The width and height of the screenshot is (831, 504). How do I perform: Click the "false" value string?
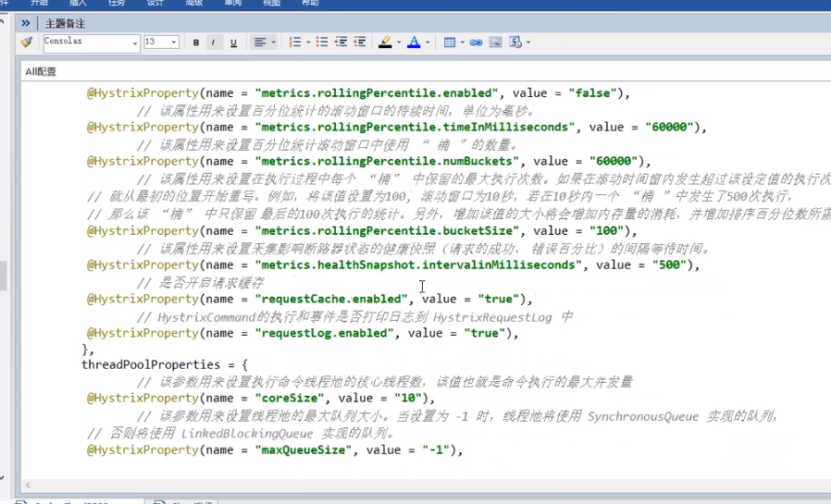[592, 93]
